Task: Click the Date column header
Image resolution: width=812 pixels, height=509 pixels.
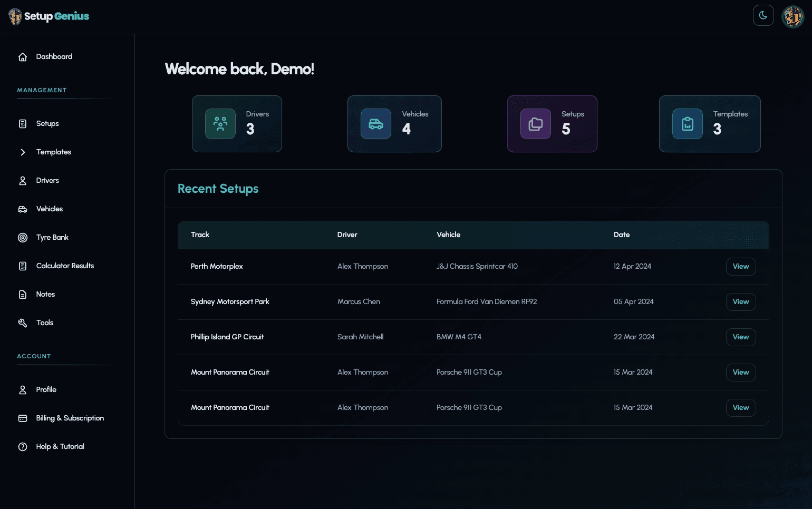Action: (x=622, y=234)
